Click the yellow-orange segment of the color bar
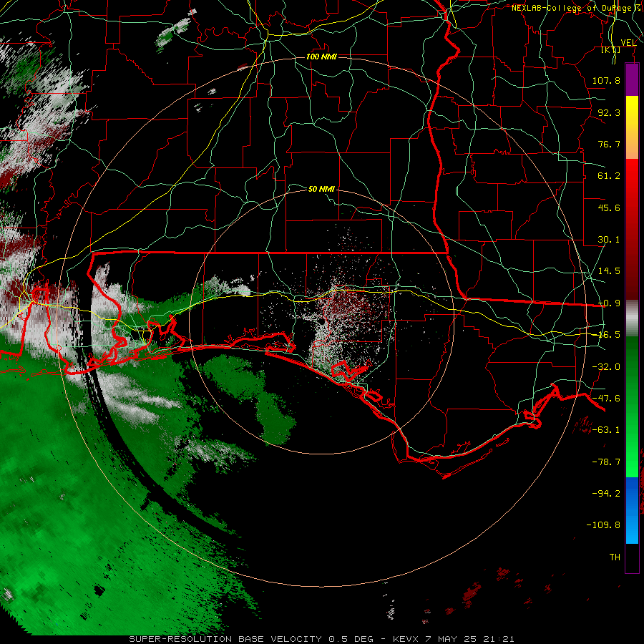Image resolution: width=644 pixels, height=644 pixels. (632, 127)
